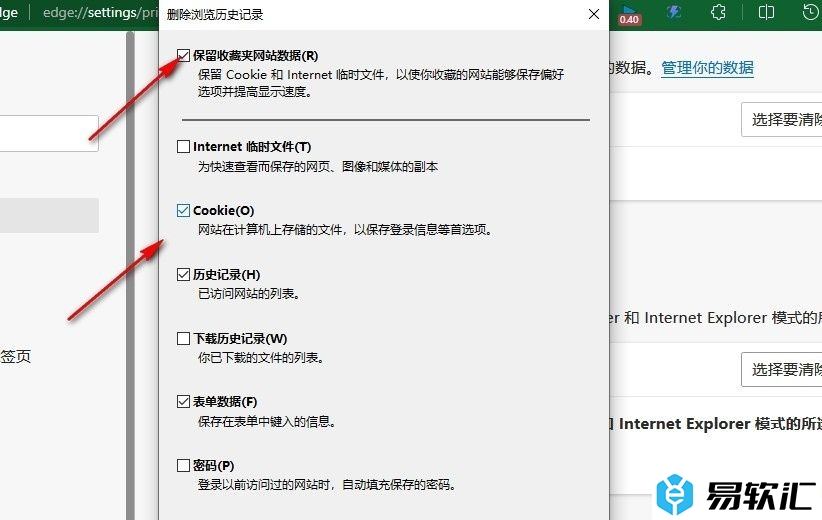Click the dialog title 删除浏览历史记录
Viewport: 822px width, 520px height.
pos(215,14)
